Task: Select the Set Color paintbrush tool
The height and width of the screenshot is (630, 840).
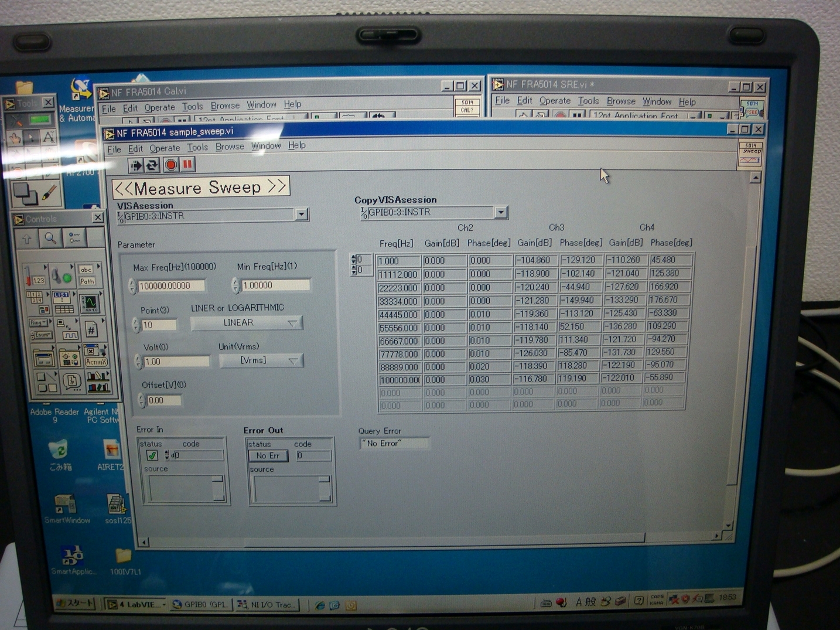Action: coord(49,193)
